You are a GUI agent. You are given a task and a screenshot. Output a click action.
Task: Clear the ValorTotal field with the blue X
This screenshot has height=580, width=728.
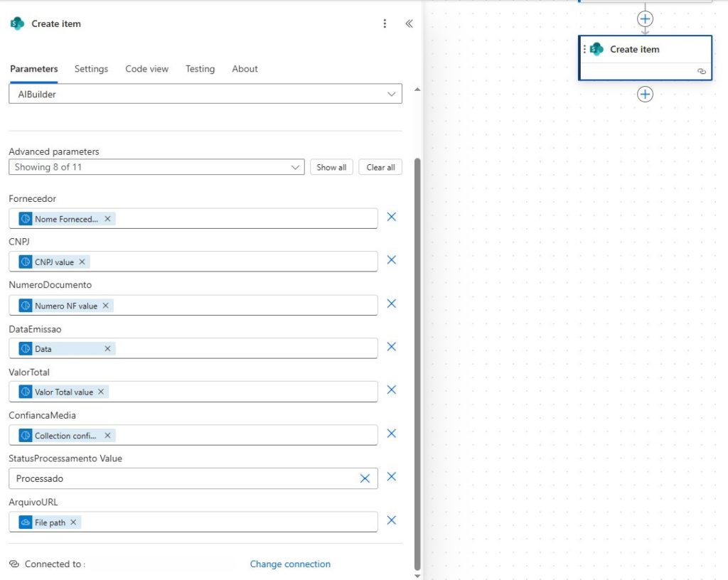click(392, 390)
